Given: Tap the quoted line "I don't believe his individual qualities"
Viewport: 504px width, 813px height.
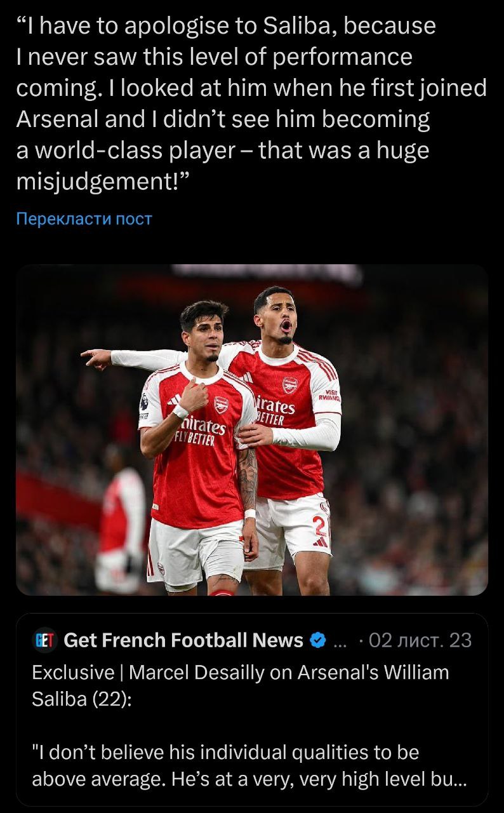Looking at the screenshot, I should point(225,753).
